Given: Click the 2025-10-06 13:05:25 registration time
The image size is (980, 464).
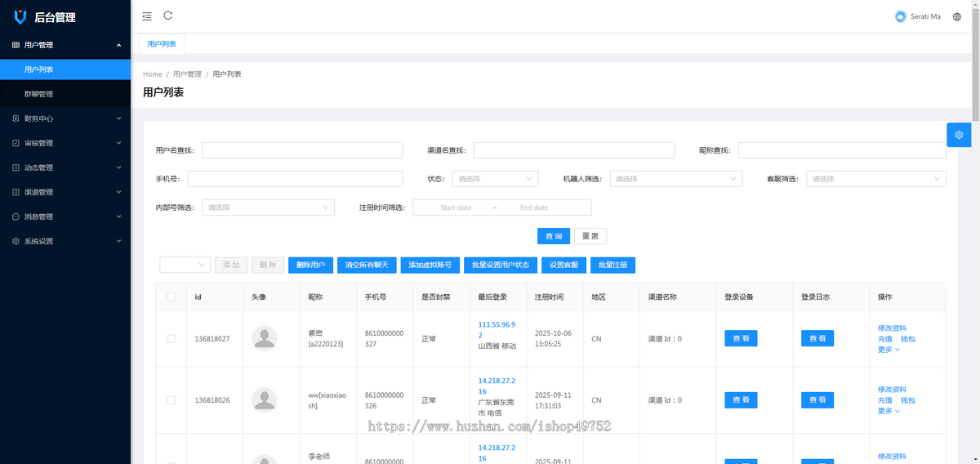Looking at the screenshot, I should [553, 338].
